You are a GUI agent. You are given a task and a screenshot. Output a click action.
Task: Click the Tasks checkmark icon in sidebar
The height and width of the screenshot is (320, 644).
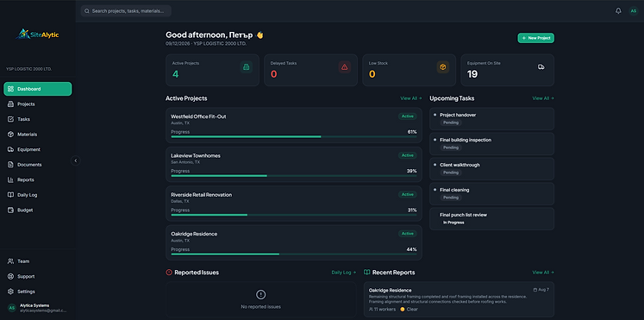10,119
